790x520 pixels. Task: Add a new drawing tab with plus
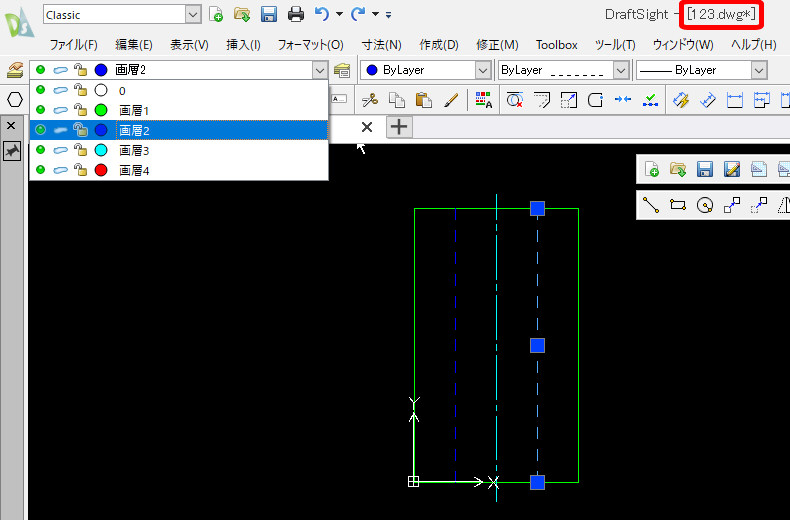click(x=399, y=127)
